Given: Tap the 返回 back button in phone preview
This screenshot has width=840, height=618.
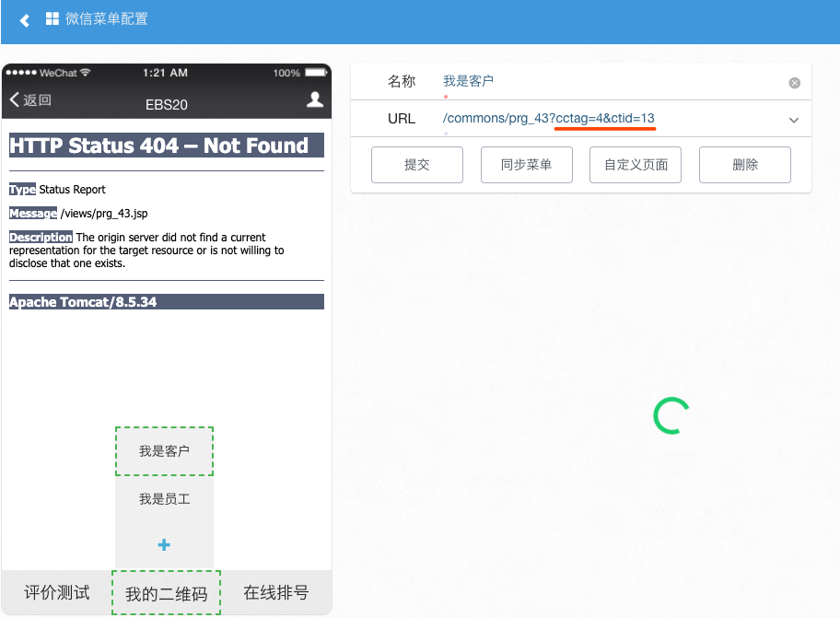Looking at the screenshot, I should pos(30,100).
